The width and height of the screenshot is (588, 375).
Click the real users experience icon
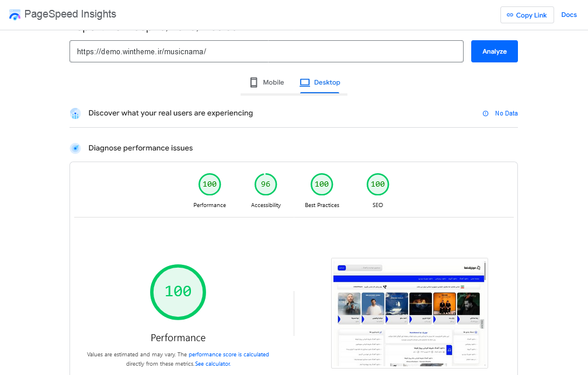click(x=75, y=114)
